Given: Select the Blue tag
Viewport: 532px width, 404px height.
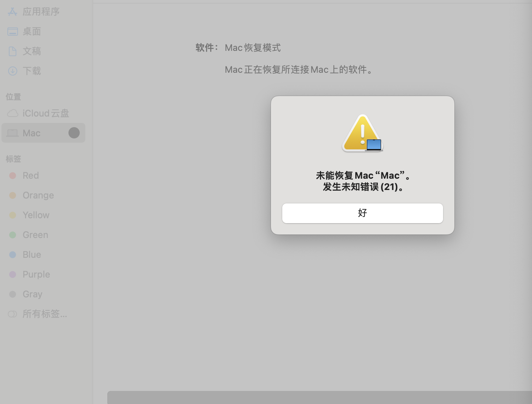Looking at the screenshot, I should (x=25, y=255).
